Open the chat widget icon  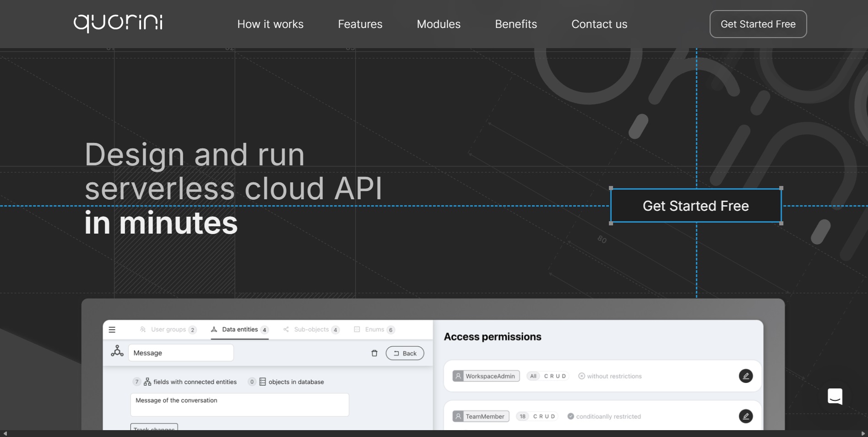(x=835, y=396)
